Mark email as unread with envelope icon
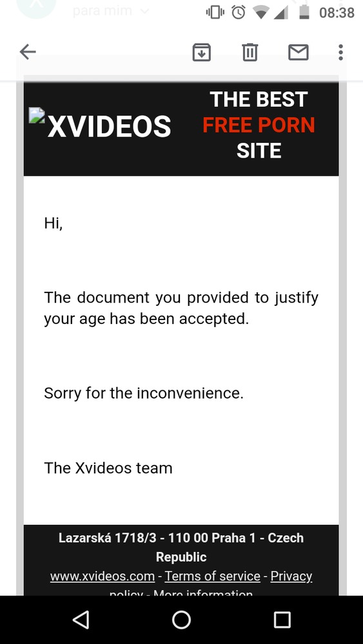The image size is (363, 644). [x=299, y=52]
